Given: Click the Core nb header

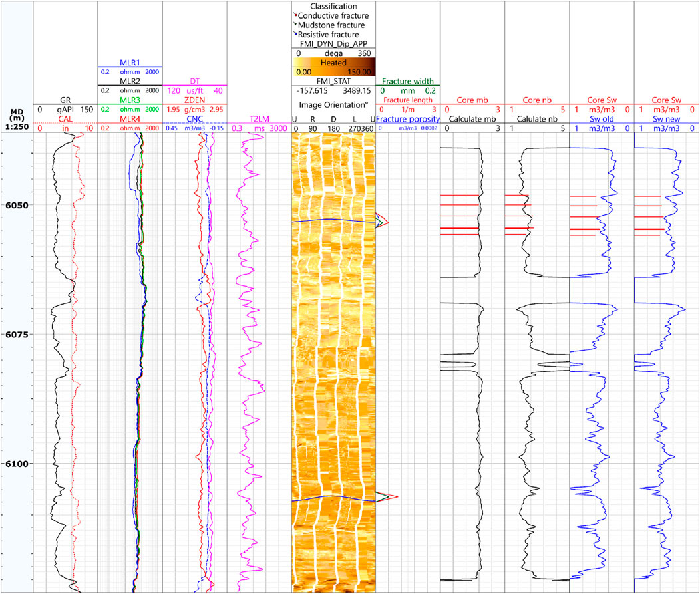Looking at the screenshot, I should coord(537,100).
